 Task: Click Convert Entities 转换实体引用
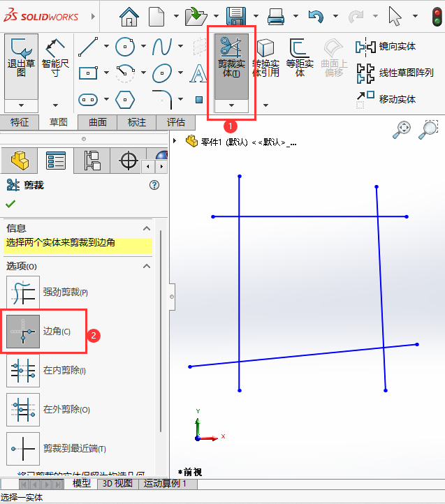coord(265,58)
